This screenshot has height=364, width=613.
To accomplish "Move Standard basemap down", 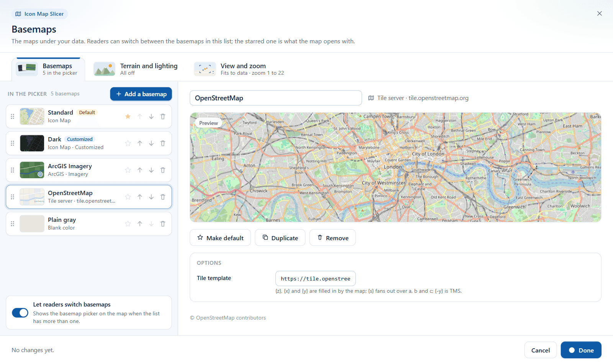I will tap(151, 116).
